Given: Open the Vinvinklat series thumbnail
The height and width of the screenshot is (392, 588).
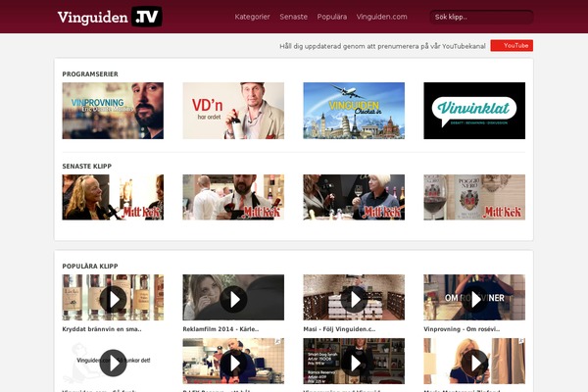Looking at the screenshot, I should coord(474,111).
